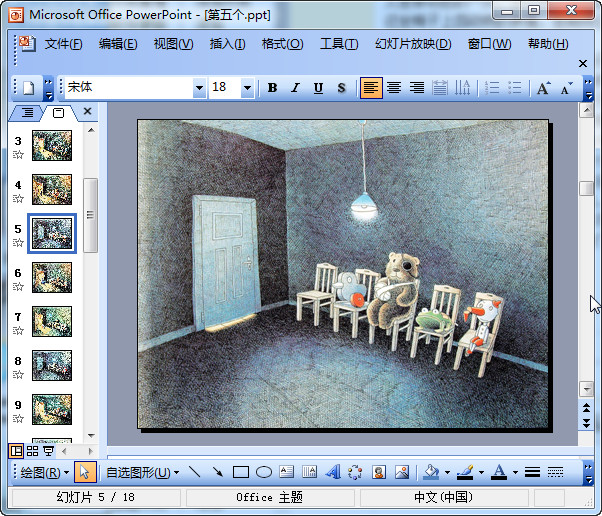Apply fill color with paint bucket
The image size is (602, 516).
pyautogui.click(x=431, y=472)
